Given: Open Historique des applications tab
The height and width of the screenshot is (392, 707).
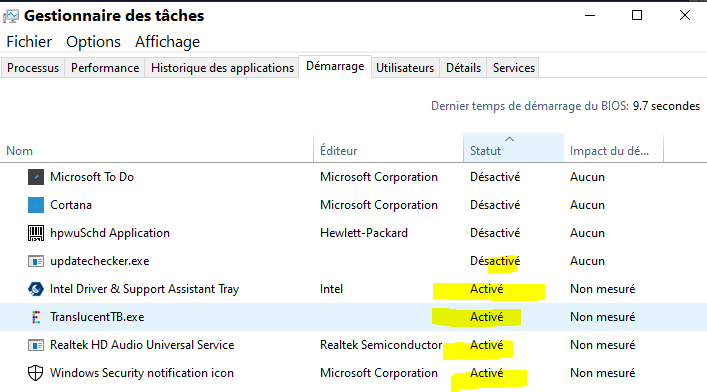Looking at the screenshot, I should point(222,68).
